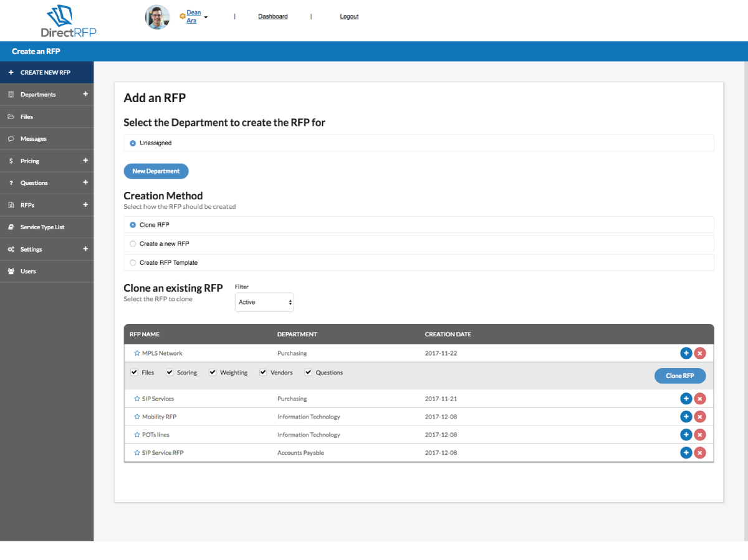Sort by the RFP NAME column header

(x=145, y=335)
